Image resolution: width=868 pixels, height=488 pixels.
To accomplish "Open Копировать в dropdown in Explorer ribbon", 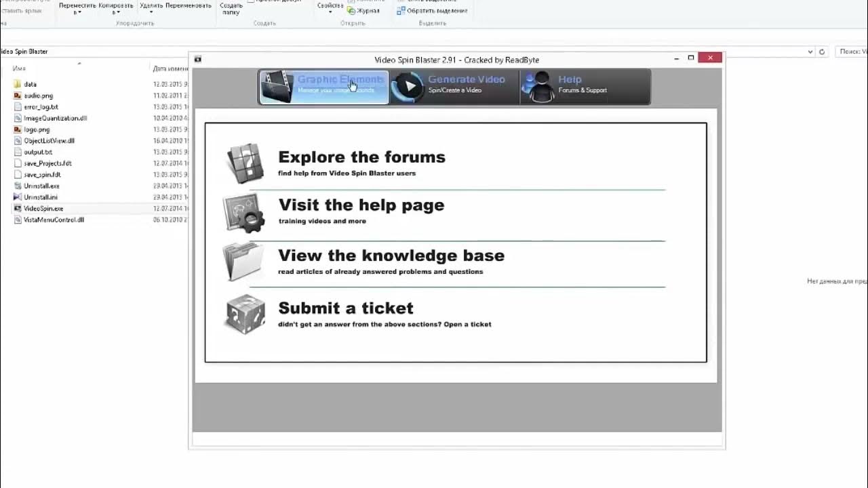I will (116, 8).
